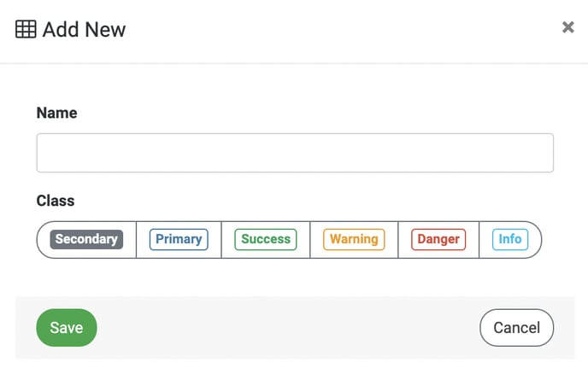Focus the Name text input field
Image resolution: width=588 pixels, height=374 pixels.
click(x=295, y=153)
